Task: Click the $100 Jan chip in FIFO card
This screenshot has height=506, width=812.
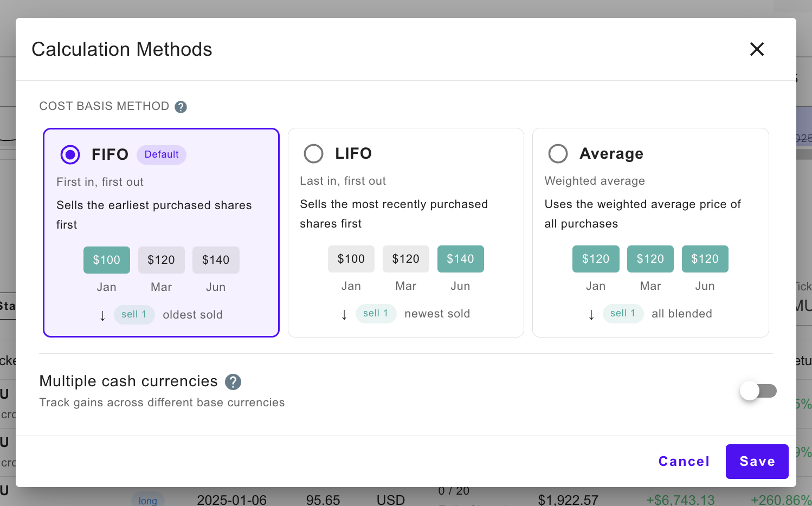Action: pyautogui.click(x=106, y=260)
